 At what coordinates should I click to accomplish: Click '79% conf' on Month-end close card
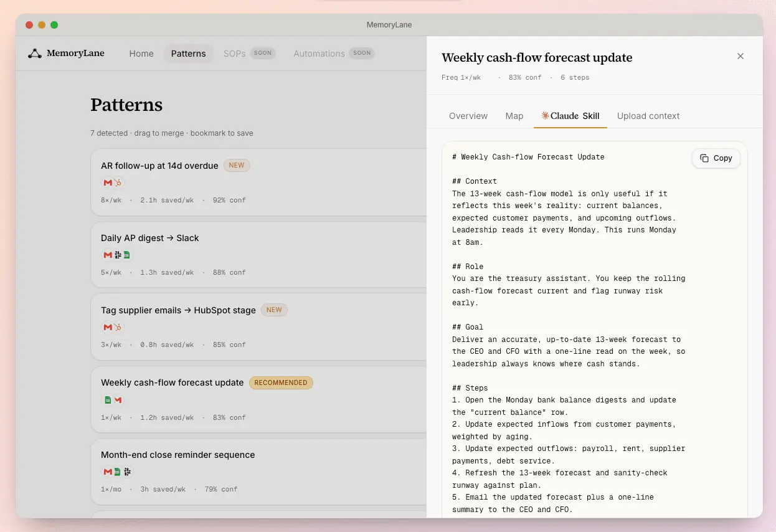click(221, 490)
